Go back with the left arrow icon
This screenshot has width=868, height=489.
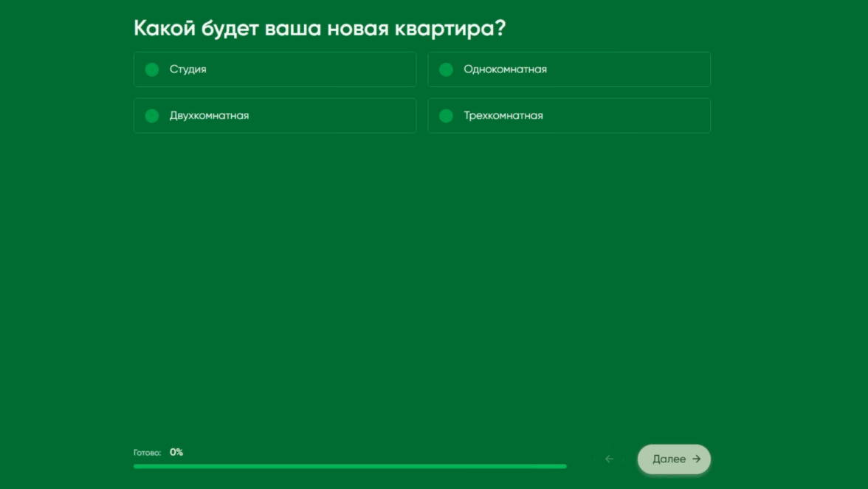coord(609,459)
